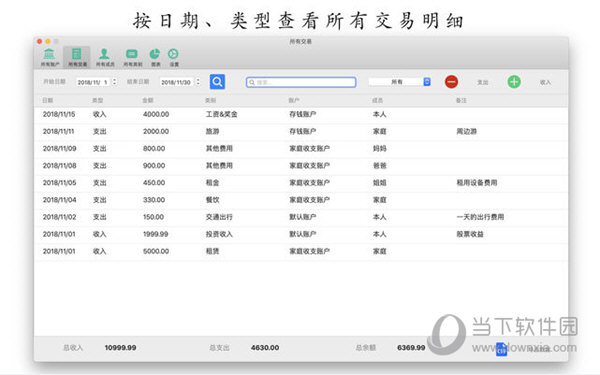Click the 450.00 amount cell
Screen dimensions: 600x375
coord(154,183)
